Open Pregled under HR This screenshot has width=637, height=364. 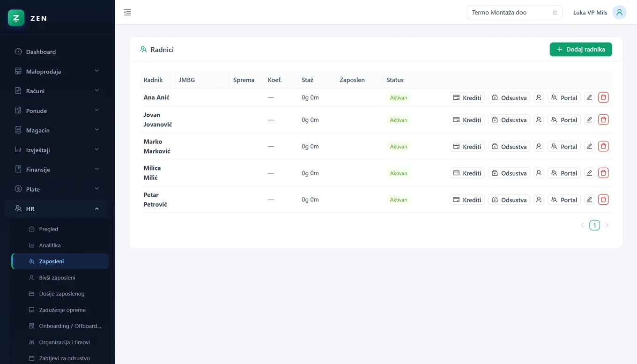(x=60, y=229)
